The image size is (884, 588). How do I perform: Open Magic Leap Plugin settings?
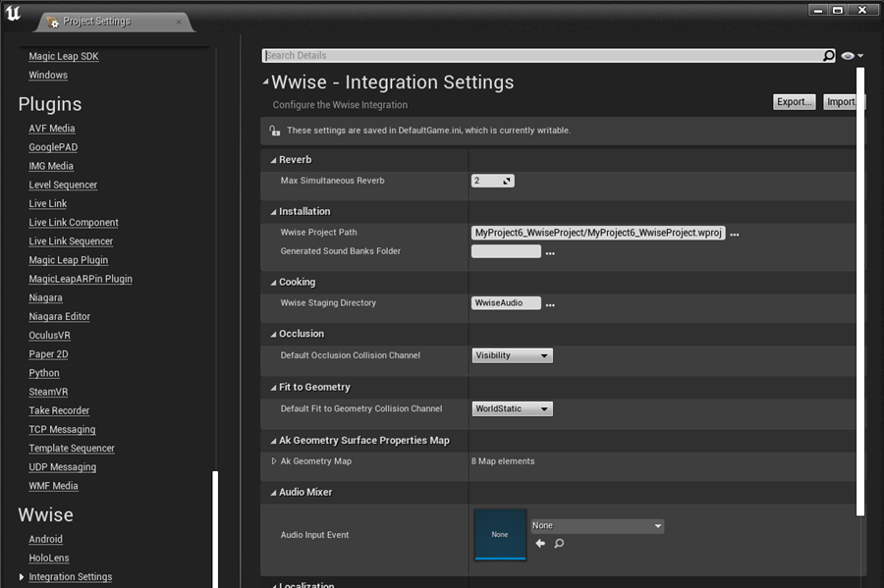coord(68,260)
